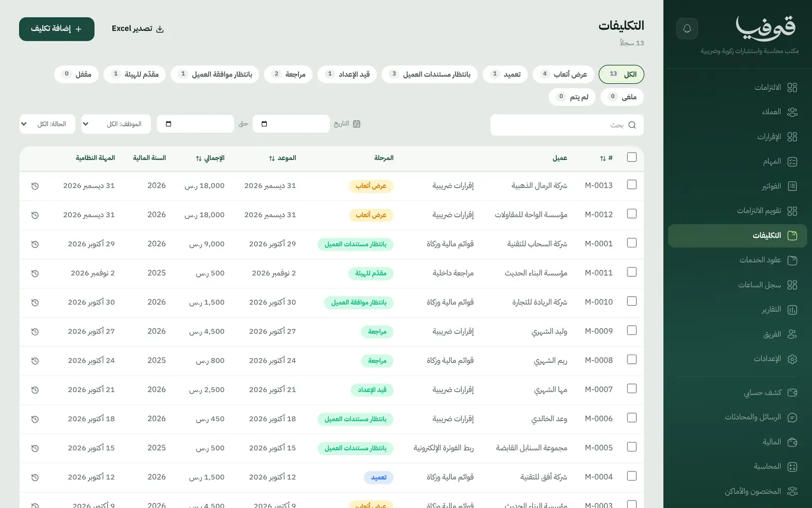
Task: Click the history icon for row M-0005
Action: point(35,449)
